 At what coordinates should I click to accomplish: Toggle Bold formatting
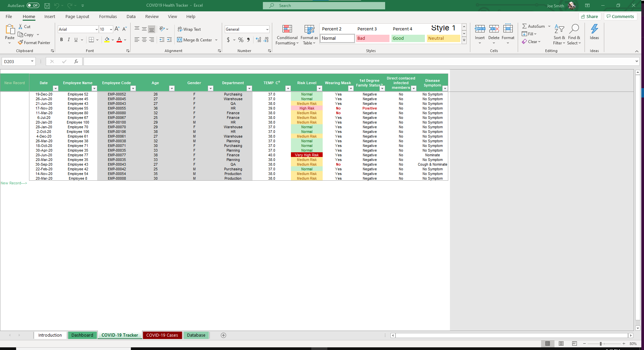pos(61,40)
